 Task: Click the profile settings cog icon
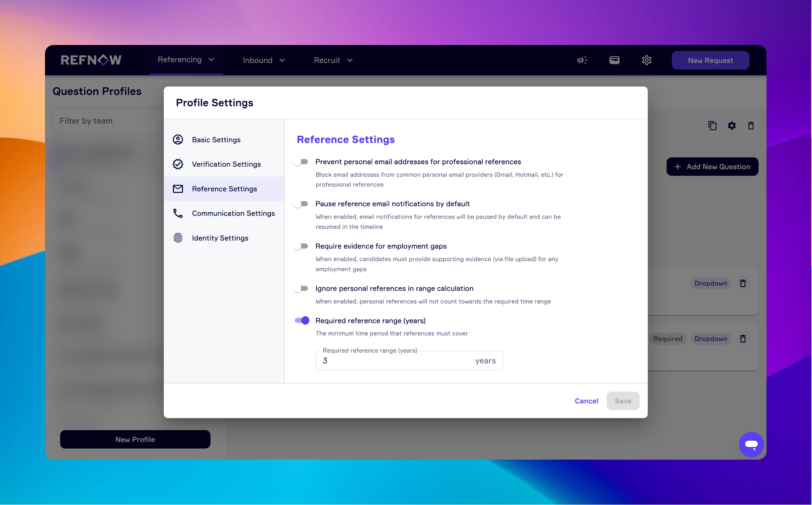[732, 126]
